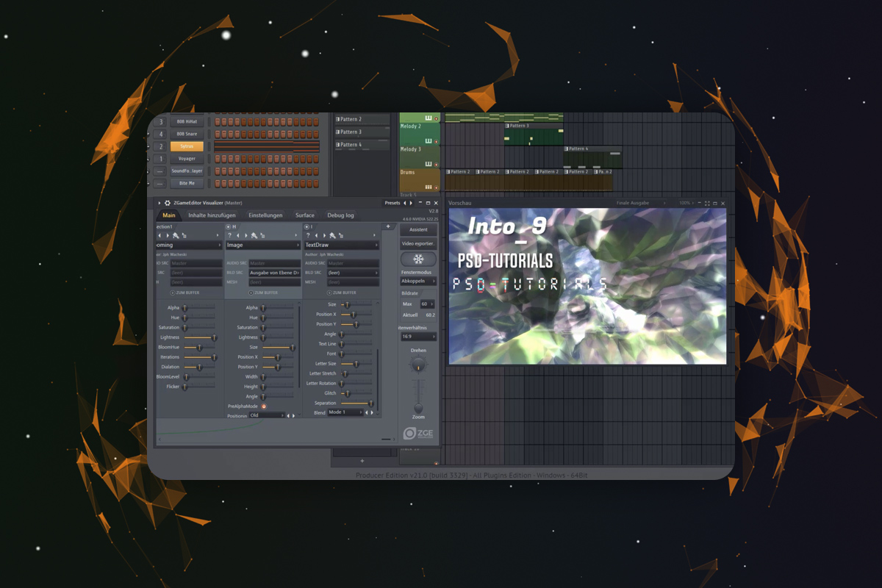Click the help question mark in TextDraw layer
The image size is (882, 588).
308,236
